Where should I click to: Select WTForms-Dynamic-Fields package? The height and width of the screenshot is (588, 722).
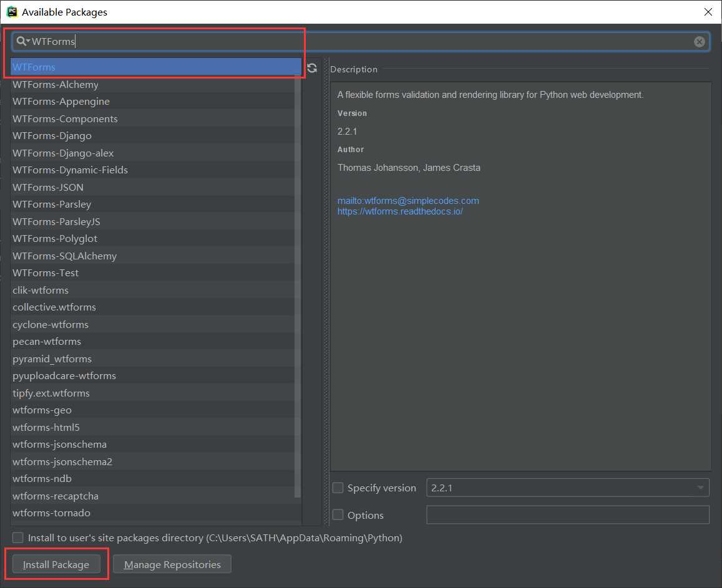[152, 170]
